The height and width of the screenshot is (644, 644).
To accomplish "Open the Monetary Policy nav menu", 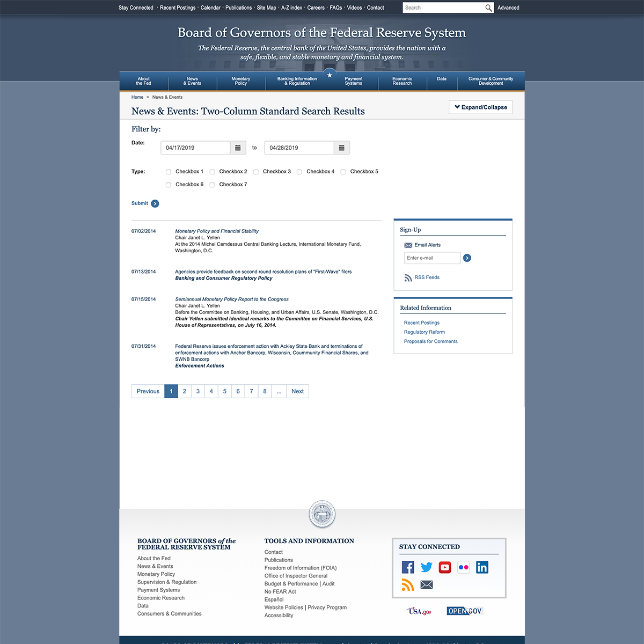I will 241,81.
